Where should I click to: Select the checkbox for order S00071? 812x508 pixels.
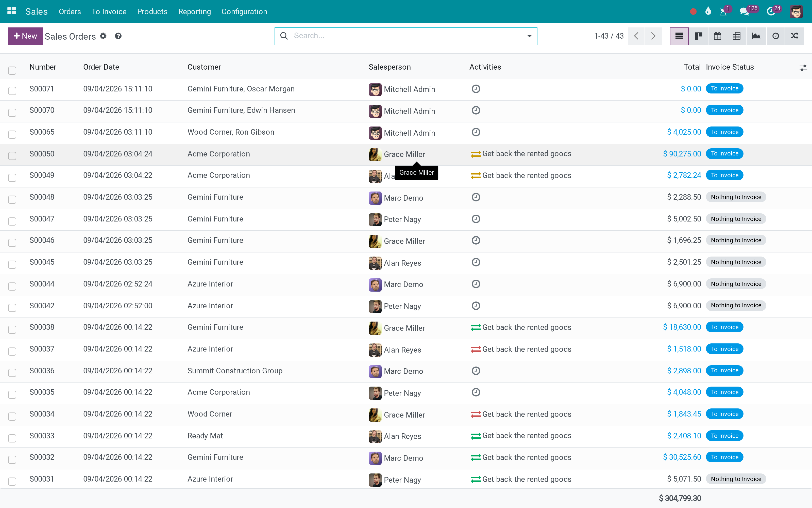(x=12, y=91)
